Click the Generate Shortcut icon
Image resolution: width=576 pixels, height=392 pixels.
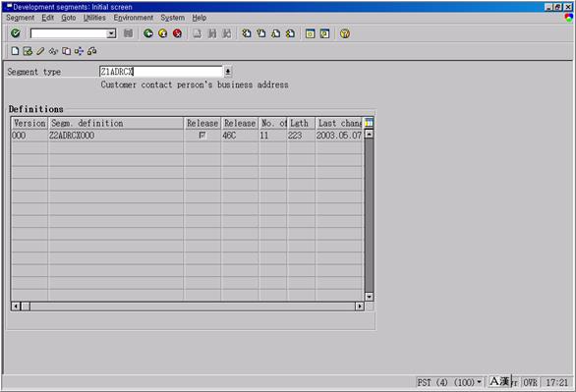coord(324,33)
